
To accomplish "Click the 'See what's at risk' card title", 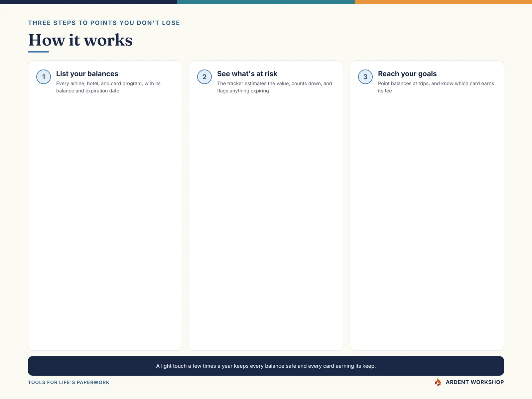I will [247, 74].
